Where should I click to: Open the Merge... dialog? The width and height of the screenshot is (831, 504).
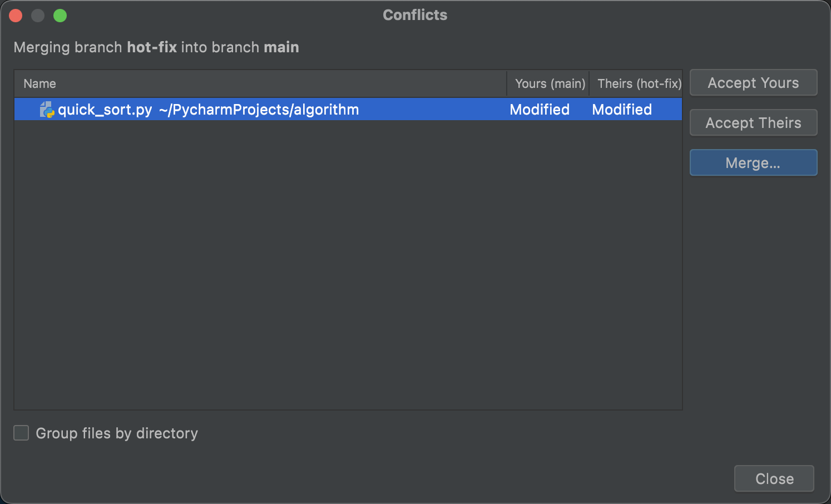click(753, 163)
